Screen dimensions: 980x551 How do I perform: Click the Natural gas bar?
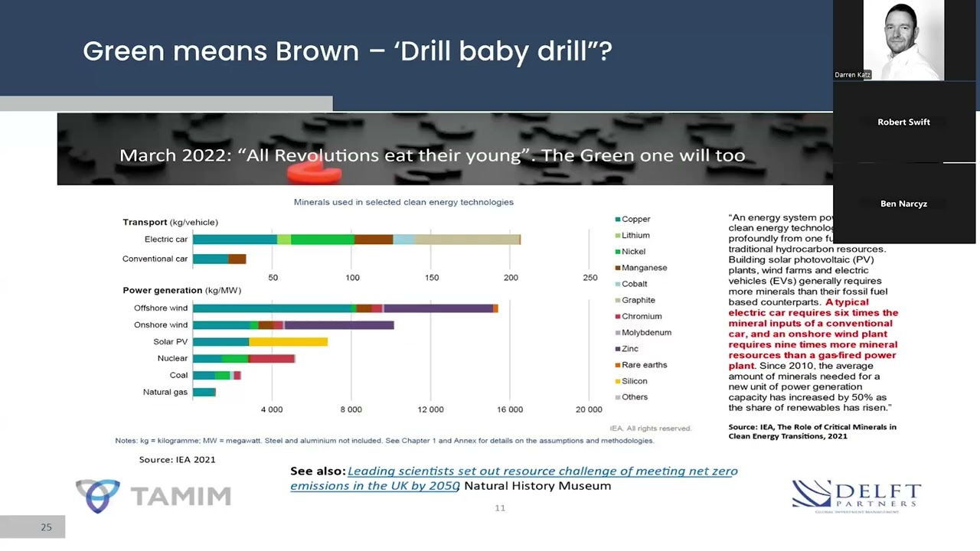coord(204,393)
